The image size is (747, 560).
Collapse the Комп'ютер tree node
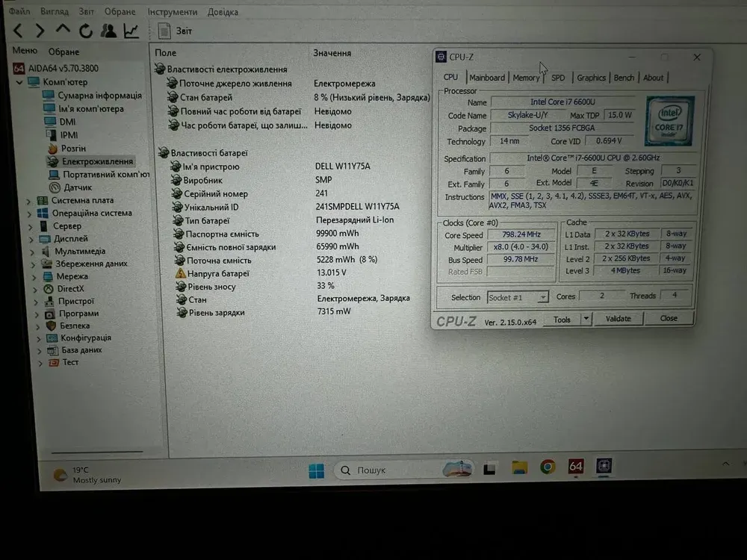(19, 82)
